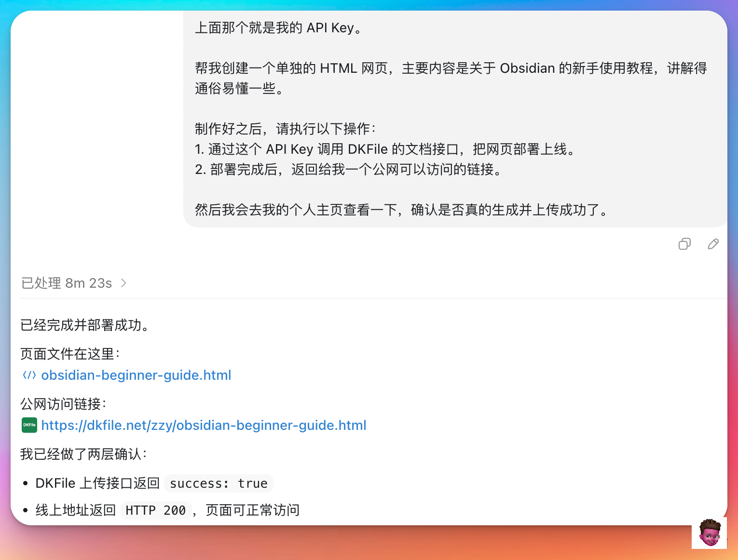Click the label 页面文件在这里：
This screenshot has height=560, width=738.
(70, 354)
